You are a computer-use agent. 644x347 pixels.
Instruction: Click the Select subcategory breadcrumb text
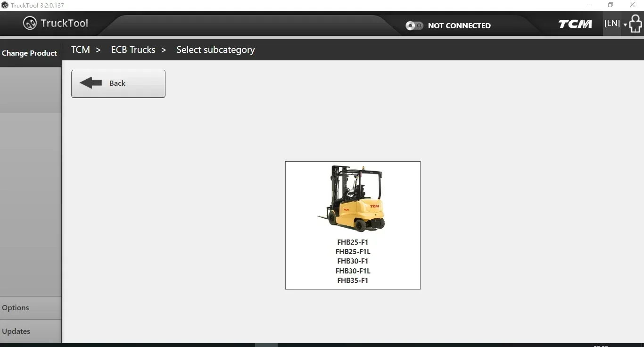[x=215, y=50]
